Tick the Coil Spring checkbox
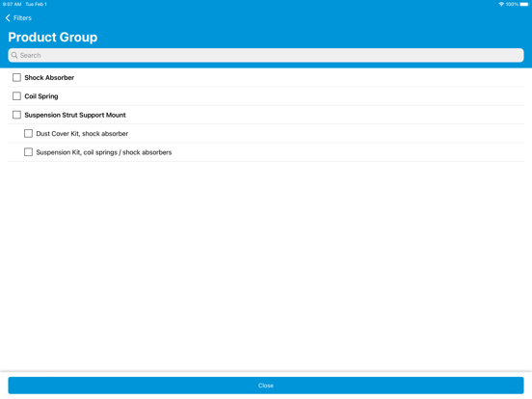 point(16,96)
